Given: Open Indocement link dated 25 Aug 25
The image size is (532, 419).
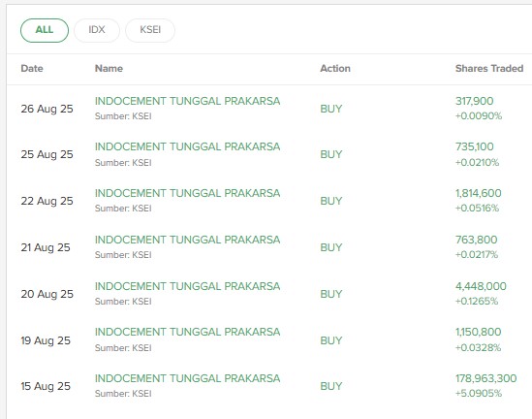Looking at the screenshot, I should click(187, 146).
